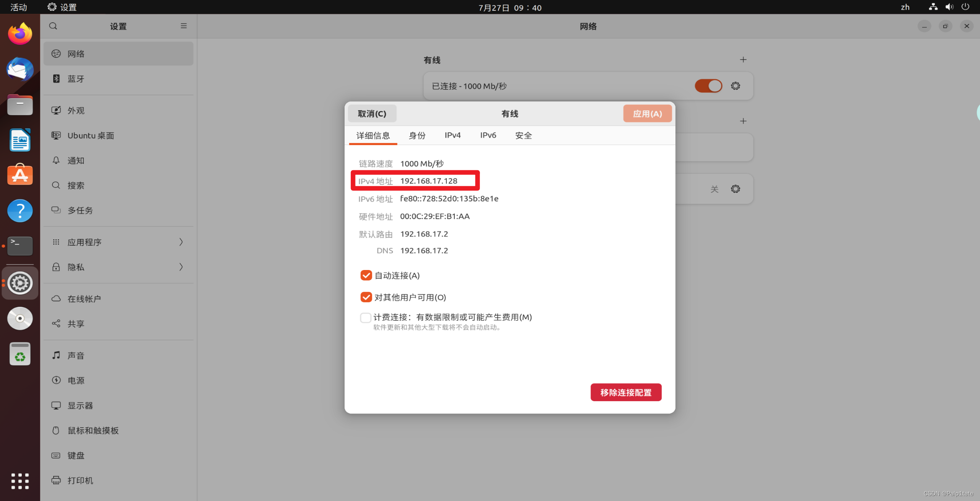The width and height of the screenshot is (980, 501).
Task: Open the Files manager dock icon
Action: tap(20, 104)
